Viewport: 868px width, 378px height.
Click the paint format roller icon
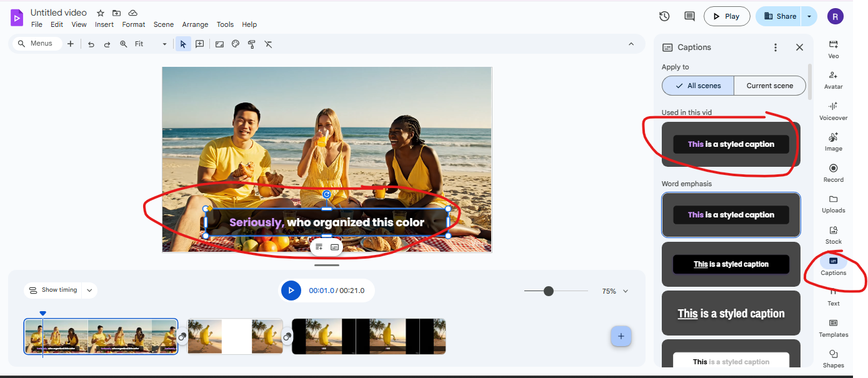pos(252,44)
